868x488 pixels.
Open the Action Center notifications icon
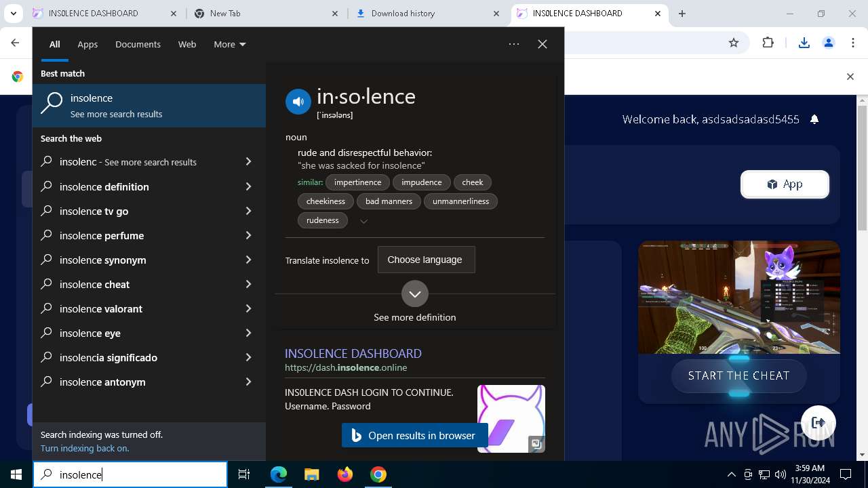[x=846, y=474]
